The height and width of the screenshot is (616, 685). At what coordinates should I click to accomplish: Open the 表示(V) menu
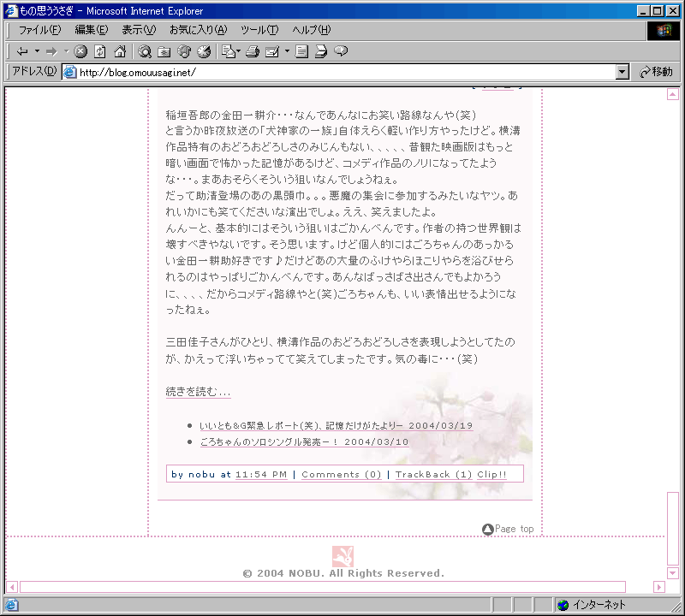pyautogui.click(x=139, y=30)
